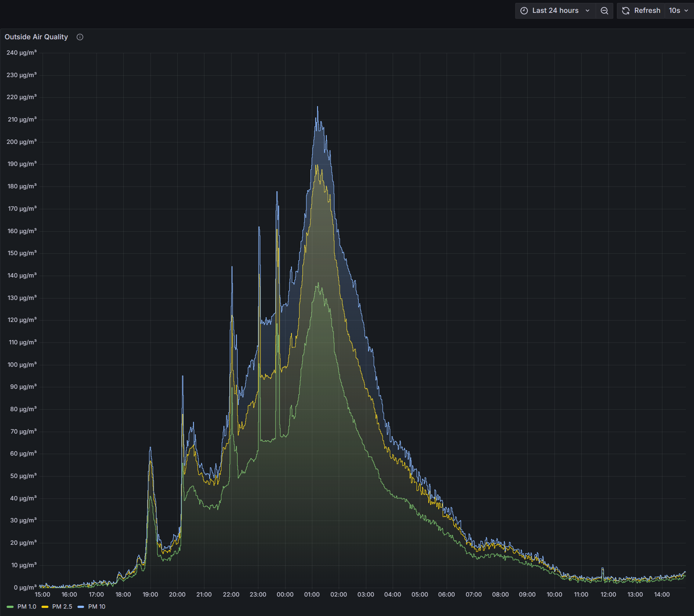Click the 12:00 x-axis time label

click(x=608, y=595)
